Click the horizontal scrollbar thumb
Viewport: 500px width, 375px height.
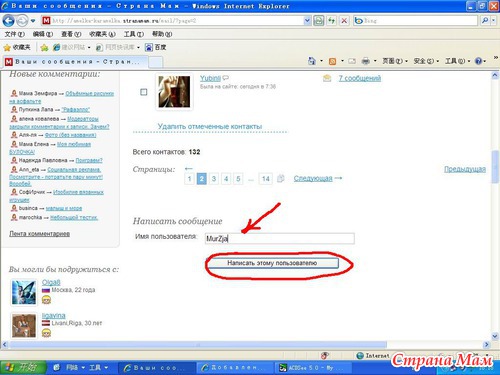[x=198, y=345]
